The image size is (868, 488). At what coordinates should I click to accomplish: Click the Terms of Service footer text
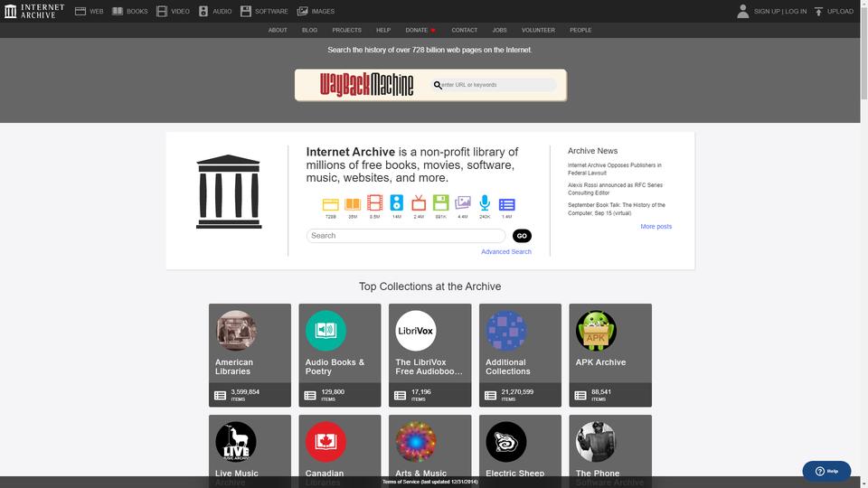430,482
